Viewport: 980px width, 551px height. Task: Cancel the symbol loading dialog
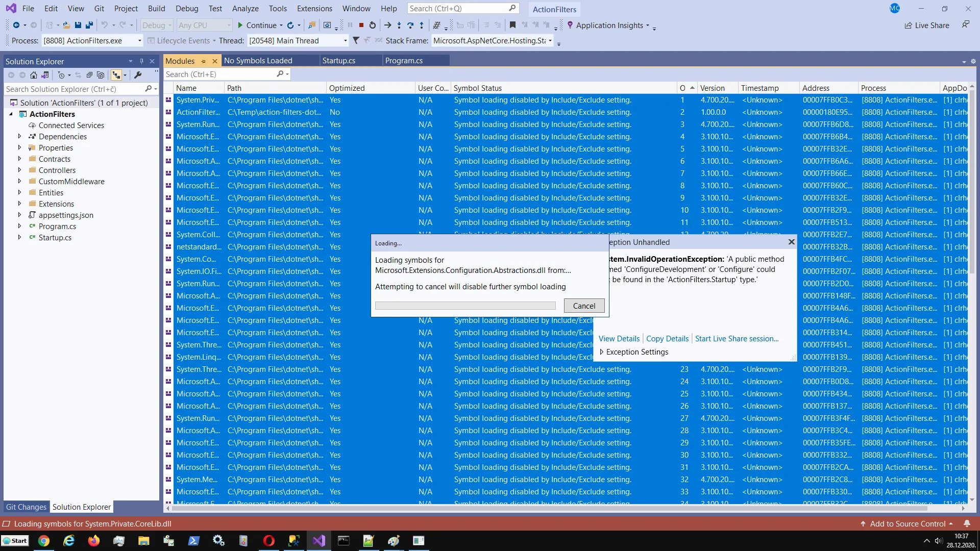584,306
